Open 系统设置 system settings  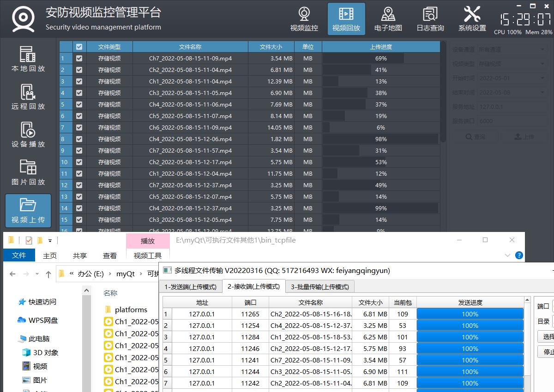472,19
